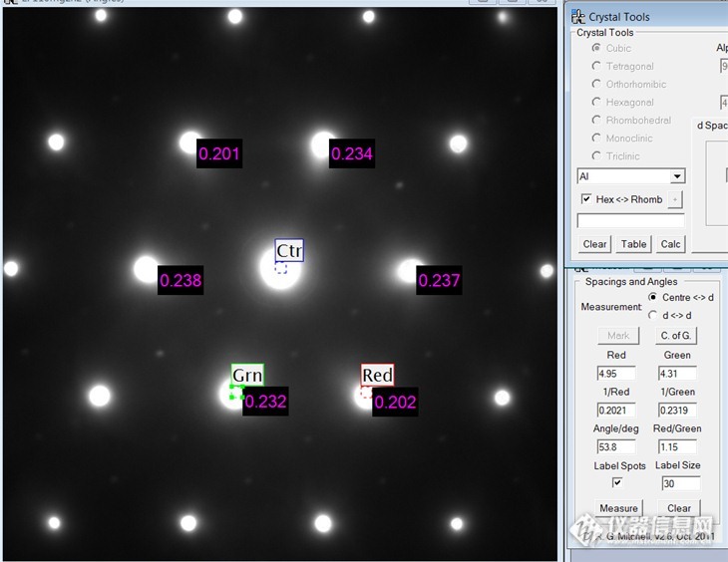This screenshot has width=728, height=562.
Task: Select the Centre <-> d measurement option
Action: [x=653, y=297]
